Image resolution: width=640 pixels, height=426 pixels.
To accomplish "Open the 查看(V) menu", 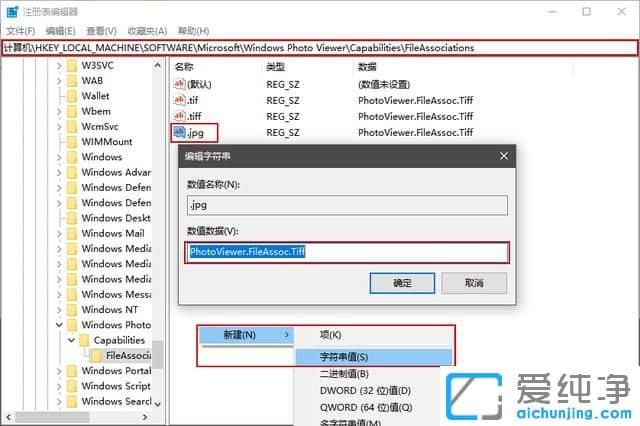I will tap(101, 31).
